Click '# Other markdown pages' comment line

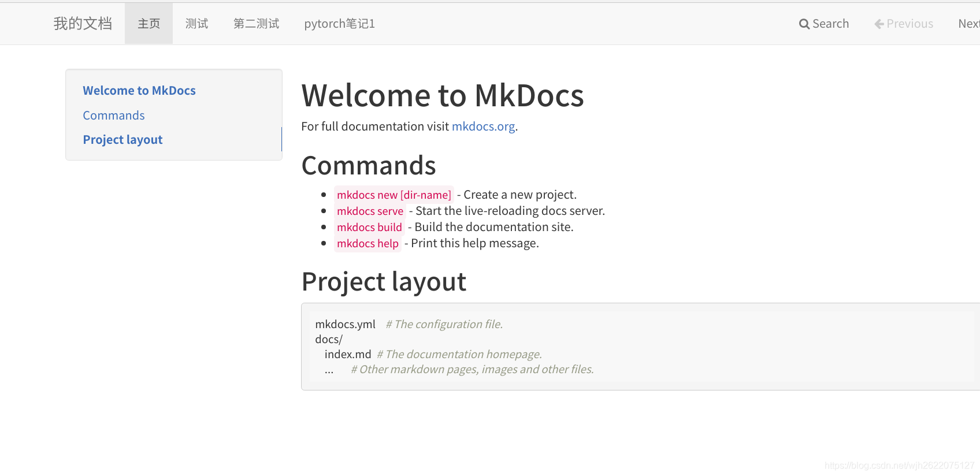click(473, 370)
